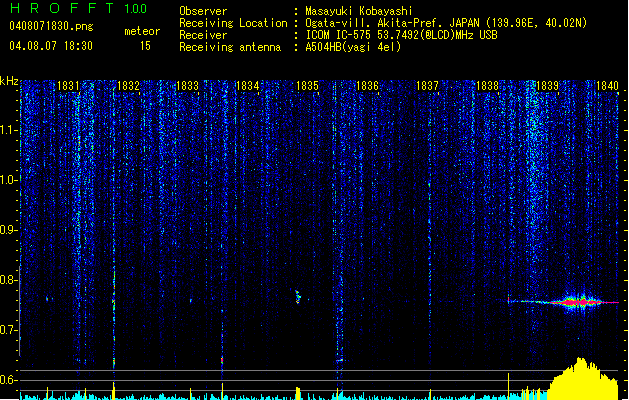Click the 1839 time marker

[547, 86]
